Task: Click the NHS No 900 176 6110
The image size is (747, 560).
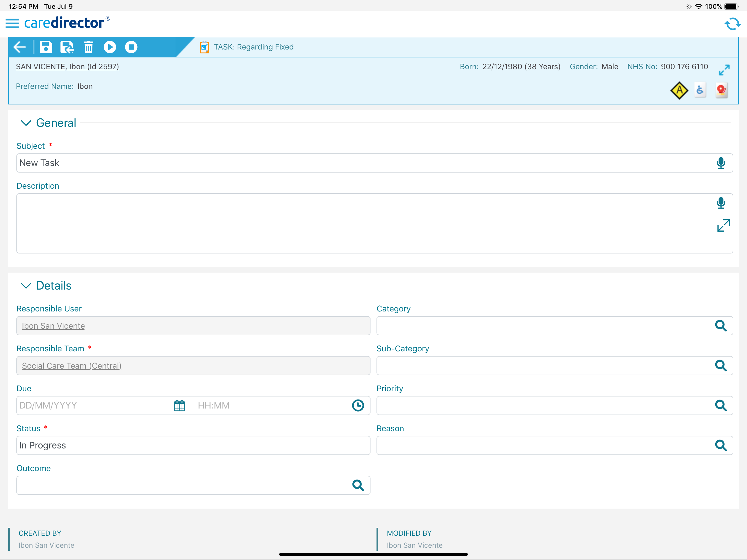Action: coord(684,66)
